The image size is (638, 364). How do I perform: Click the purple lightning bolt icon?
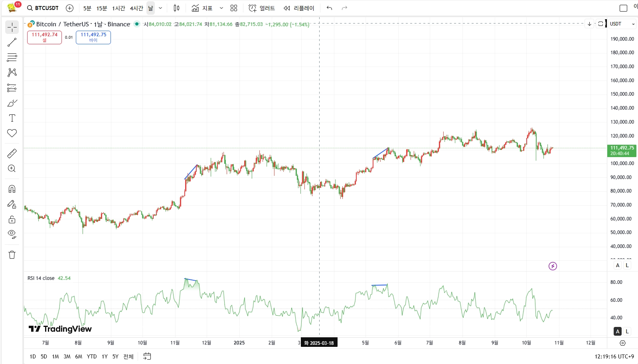point(553,266)
